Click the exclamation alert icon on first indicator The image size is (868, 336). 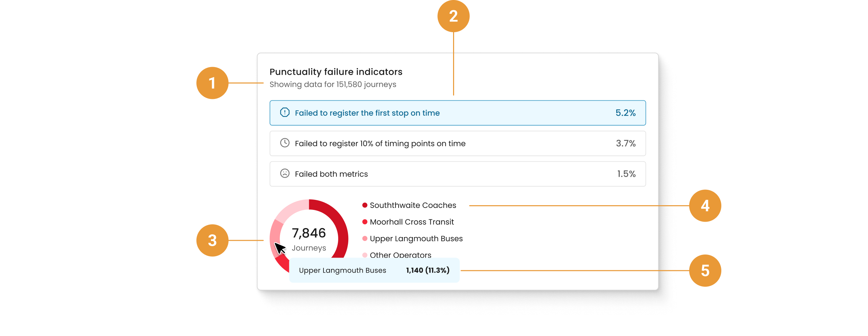285,113
